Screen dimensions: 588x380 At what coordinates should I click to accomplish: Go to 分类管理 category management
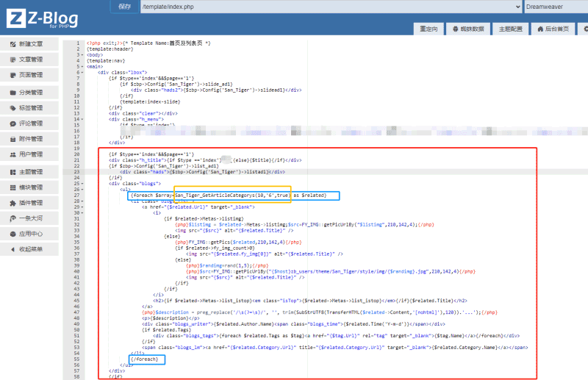[x=30, y=93]
